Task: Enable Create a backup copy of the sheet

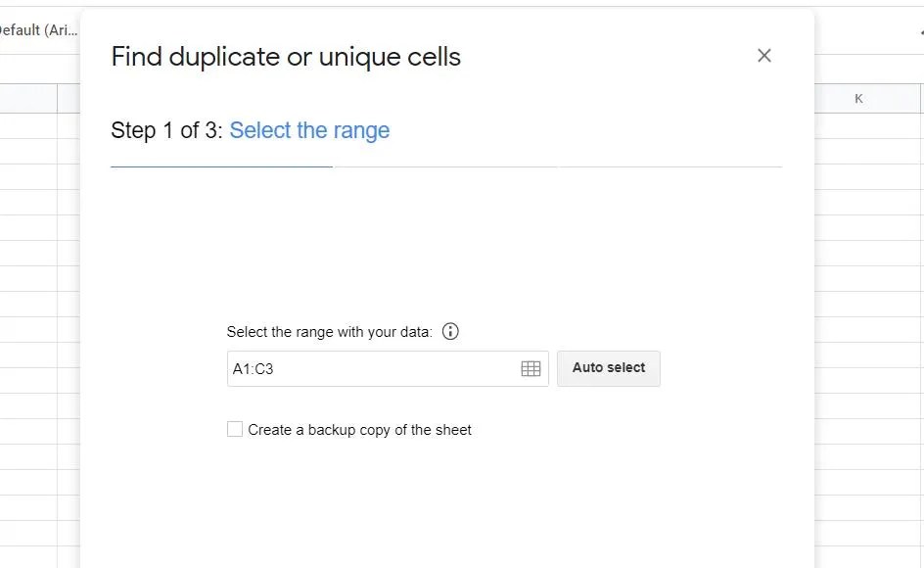Action: pyautogui.click(x=234, y=428)
